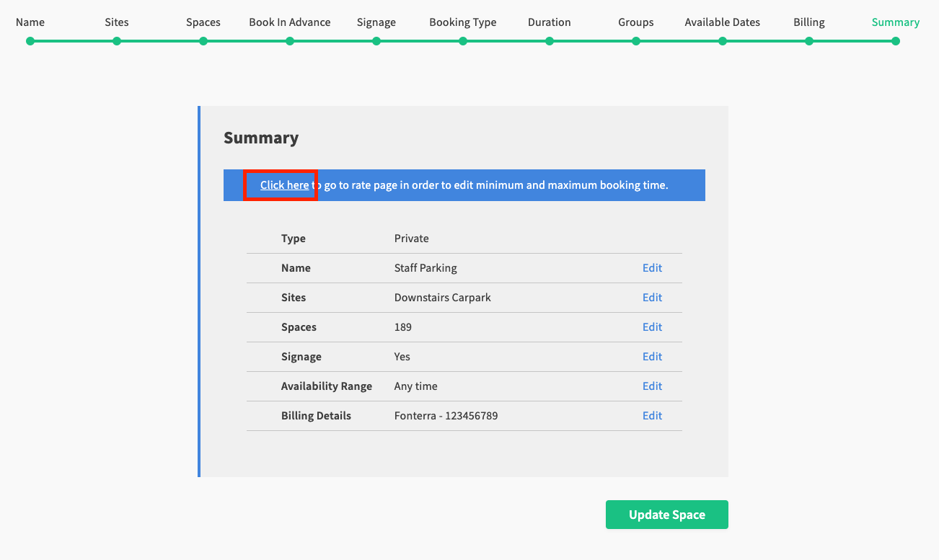The width and height of the screenshot is (939, 560).
Task: Edit the Spaces value of 189
Action: pyautogui.click(x=652, y=327)
